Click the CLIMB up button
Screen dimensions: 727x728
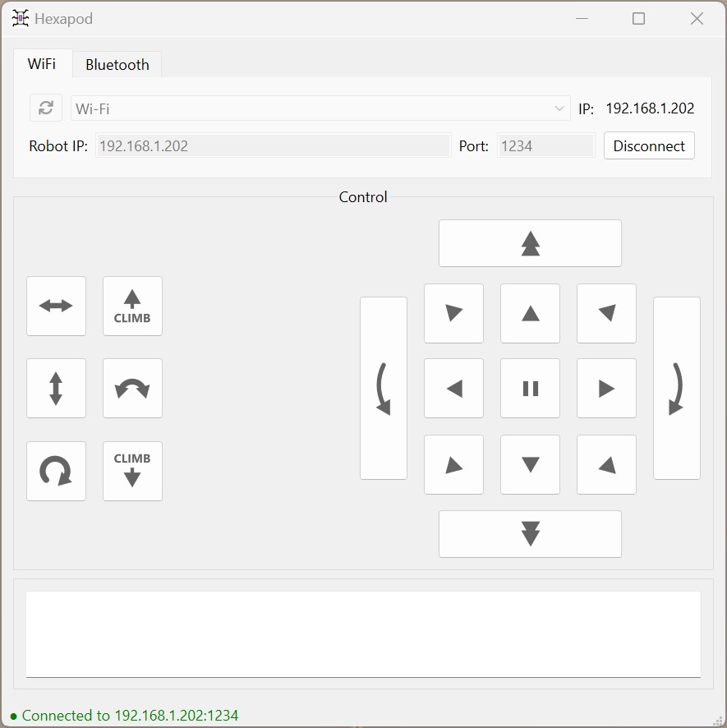point(132,306)
